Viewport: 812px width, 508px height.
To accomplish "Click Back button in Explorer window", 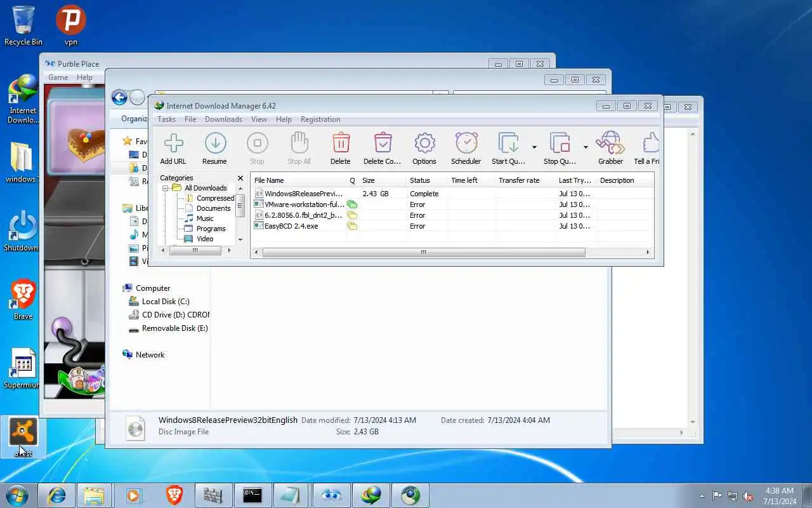I will click(119, 97).
